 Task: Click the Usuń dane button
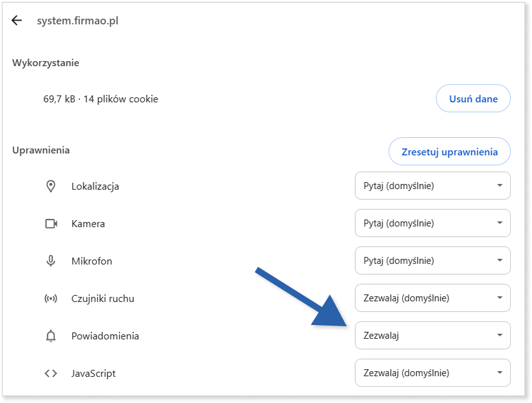[x=473, y=99]
